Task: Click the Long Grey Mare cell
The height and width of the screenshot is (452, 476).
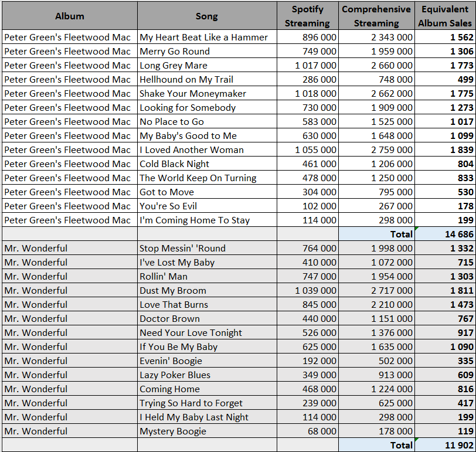Action: coord(207,65)
